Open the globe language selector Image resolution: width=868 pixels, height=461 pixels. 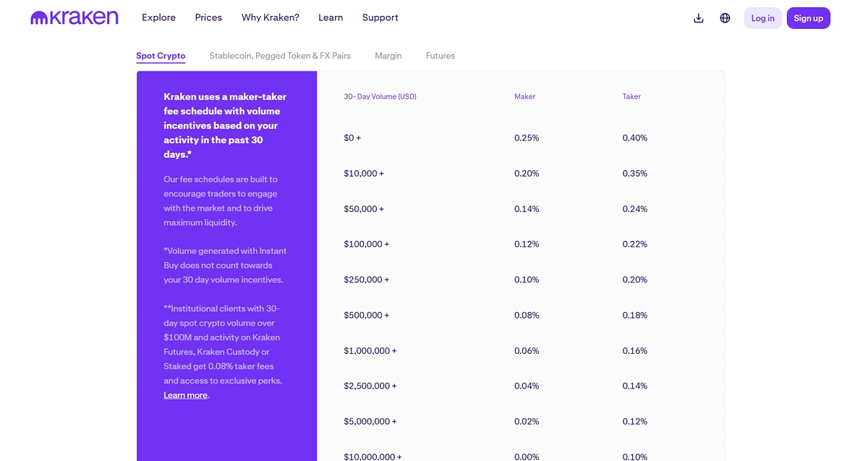(x=725, y=18)
